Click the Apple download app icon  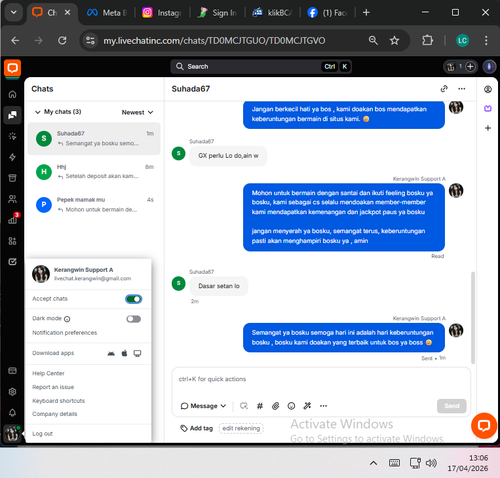(x=124, y=353)
